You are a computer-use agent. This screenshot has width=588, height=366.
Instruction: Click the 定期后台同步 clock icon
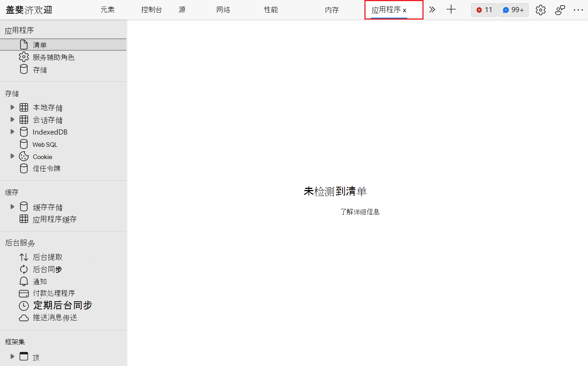[x=24, y=306]
